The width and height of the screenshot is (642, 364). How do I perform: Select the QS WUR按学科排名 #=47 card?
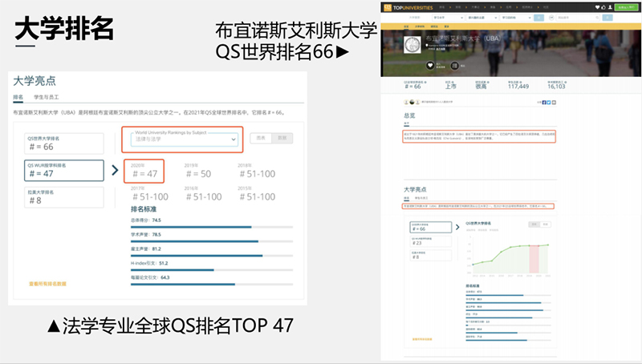coord(64,170)
